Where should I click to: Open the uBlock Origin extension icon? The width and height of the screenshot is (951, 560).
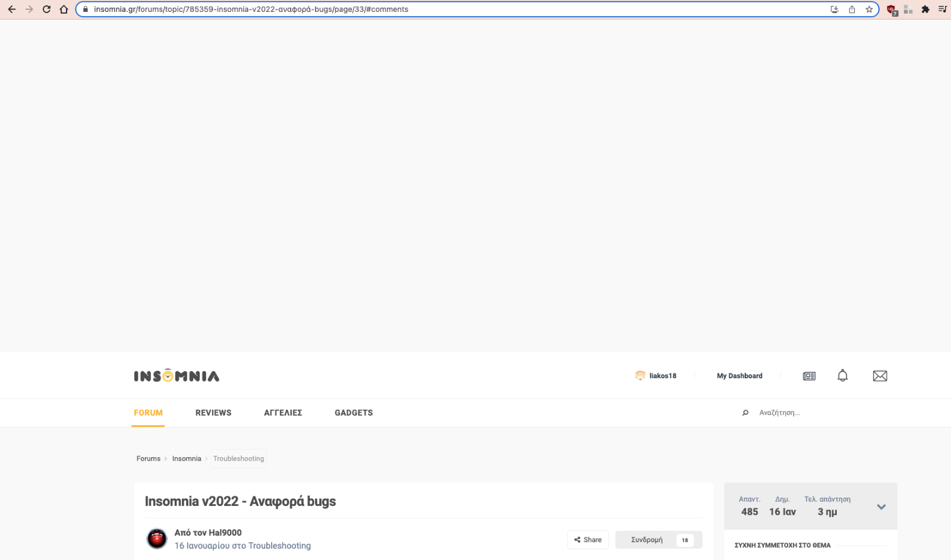click(x=892, y=10)
